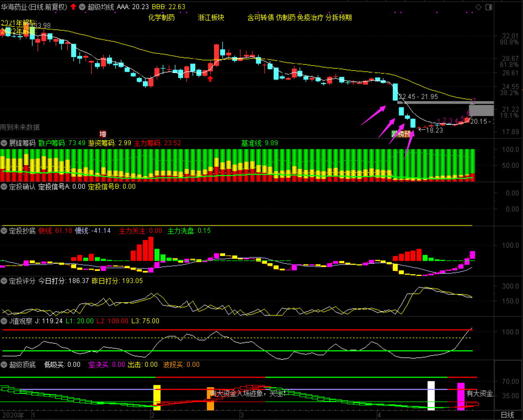Click the BBB: 22.63 moving average value

(x=169, y=7)
